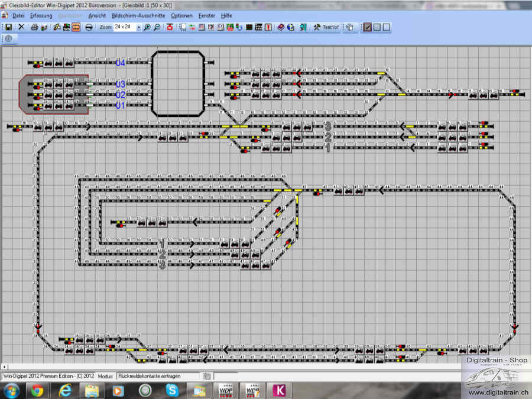Toggle the middle empty checkbox in toolbar
The width and height of the screenshot is (532, 399).
tap(377, 27)
